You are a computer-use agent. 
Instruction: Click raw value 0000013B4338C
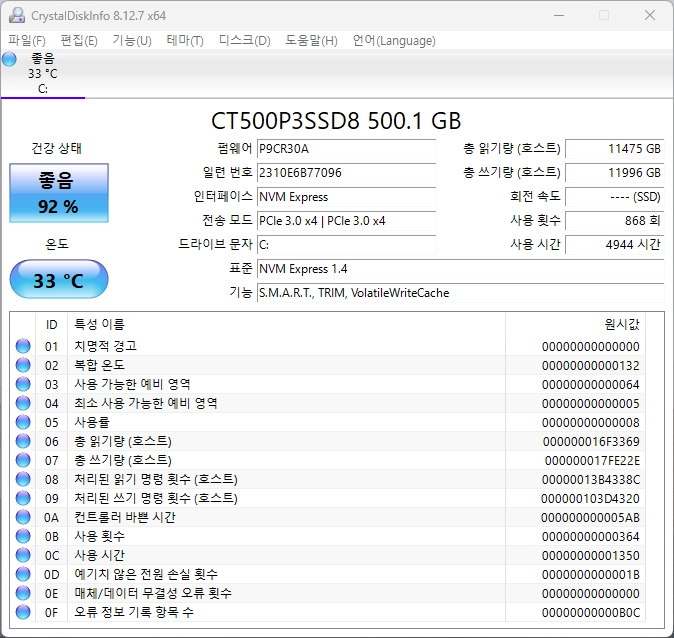(x=591, y=479)
